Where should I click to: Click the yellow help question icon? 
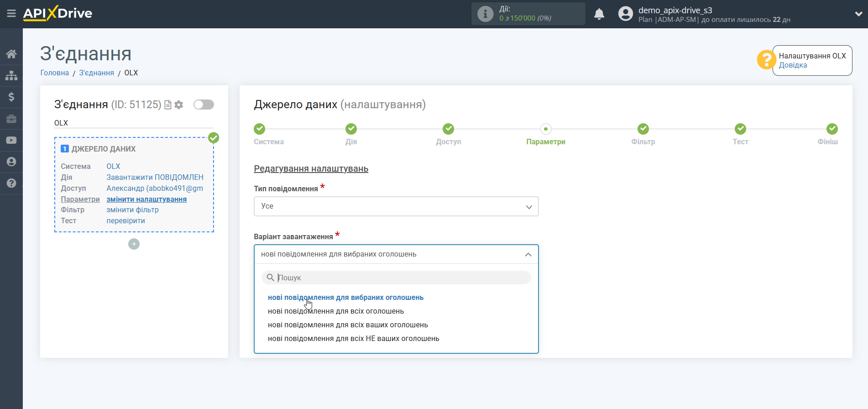coord(766,60)
